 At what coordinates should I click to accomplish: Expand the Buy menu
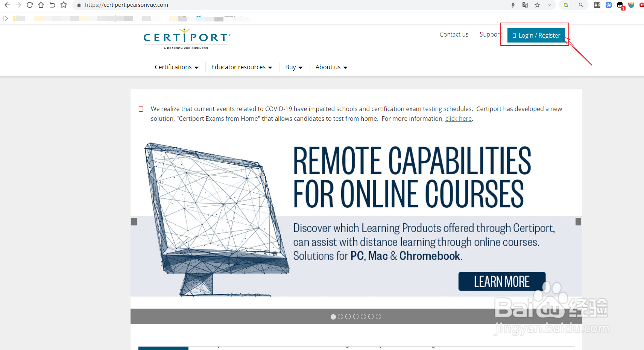pyautogui.click(x=294, y=67)
